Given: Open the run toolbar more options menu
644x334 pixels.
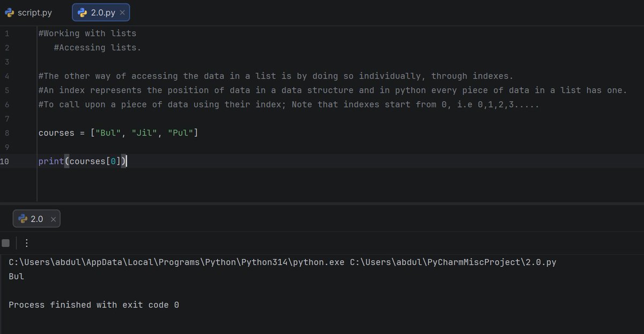Looking at the screenshot, I should coord(27,243).
